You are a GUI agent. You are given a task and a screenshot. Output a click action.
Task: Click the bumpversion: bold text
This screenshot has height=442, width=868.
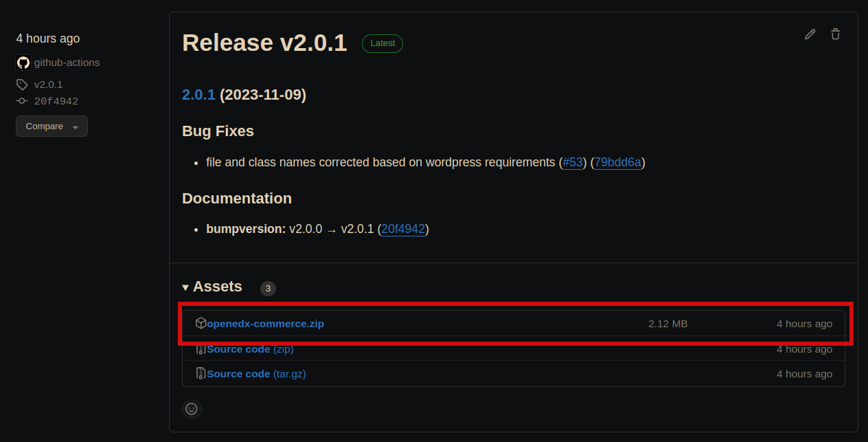(246, 229)
